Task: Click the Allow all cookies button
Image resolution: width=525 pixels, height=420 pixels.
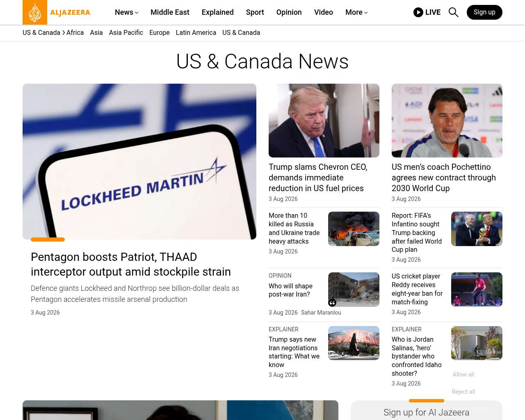Action: pos(463,374)
